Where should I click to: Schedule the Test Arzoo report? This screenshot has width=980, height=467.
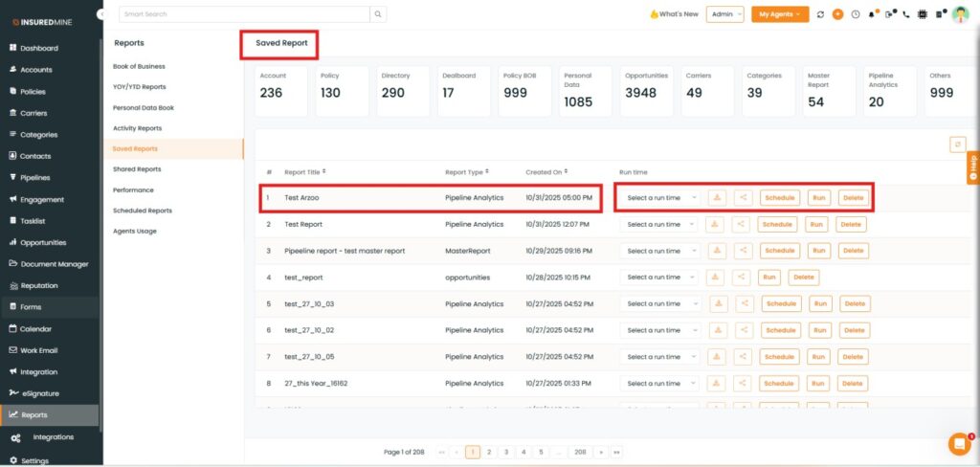779,198
